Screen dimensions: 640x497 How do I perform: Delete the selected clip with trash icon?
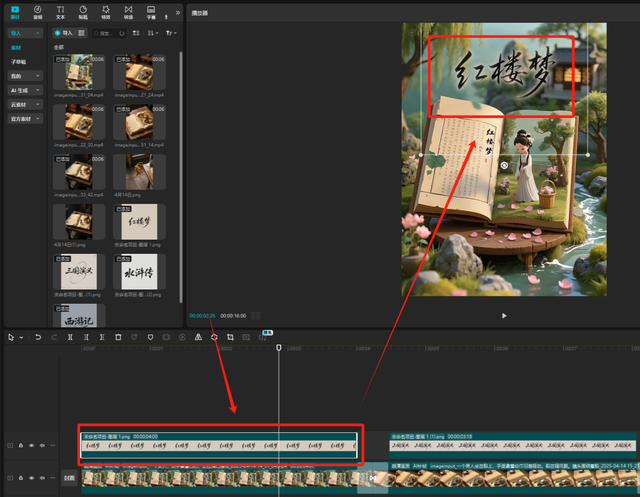point(118,337)
